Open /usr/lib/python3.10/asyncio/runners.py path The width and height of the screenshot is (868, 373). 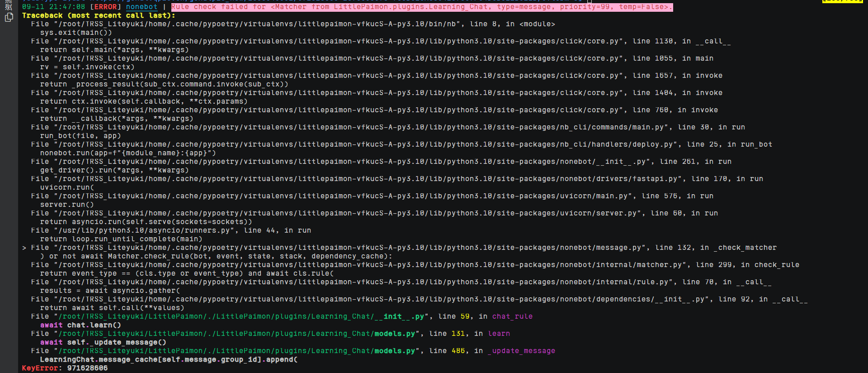point(144,230)
